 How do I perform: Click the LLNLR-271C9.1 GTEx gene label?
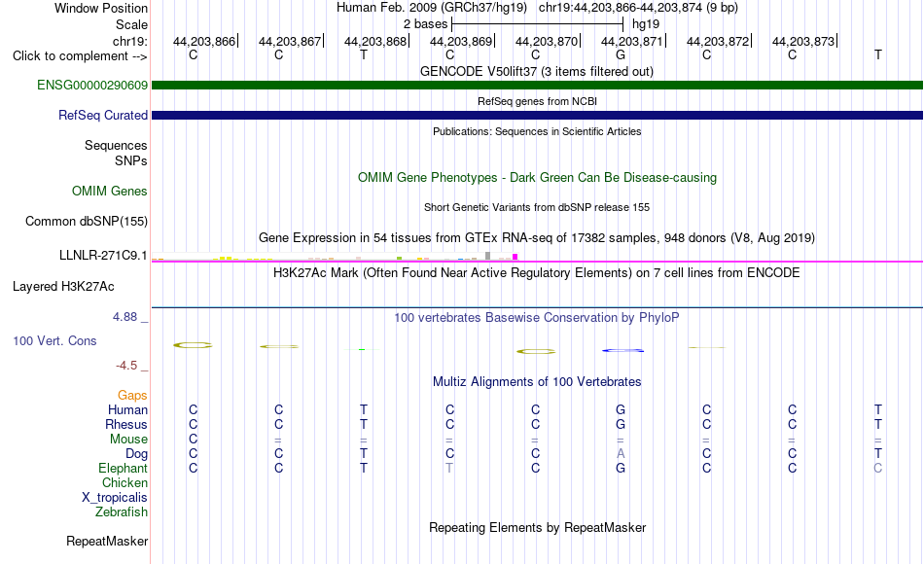pos(103,255)
